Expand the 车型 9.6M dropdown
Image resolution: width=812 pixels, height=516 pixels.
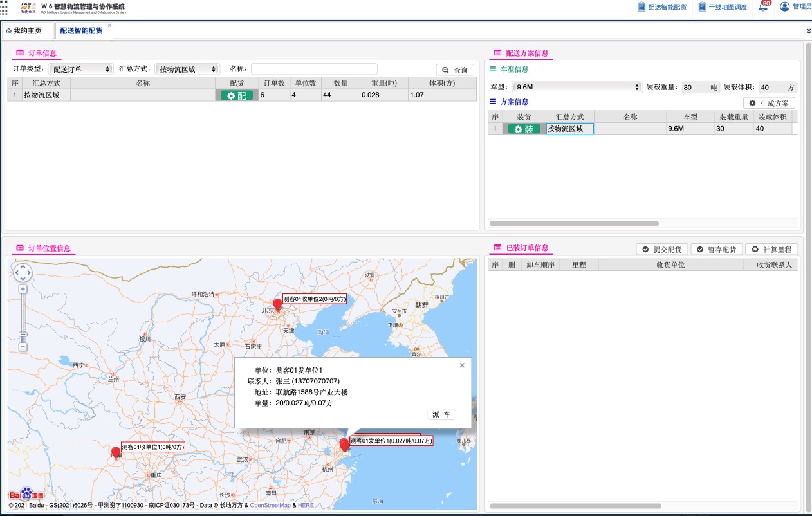click(577, 87)
